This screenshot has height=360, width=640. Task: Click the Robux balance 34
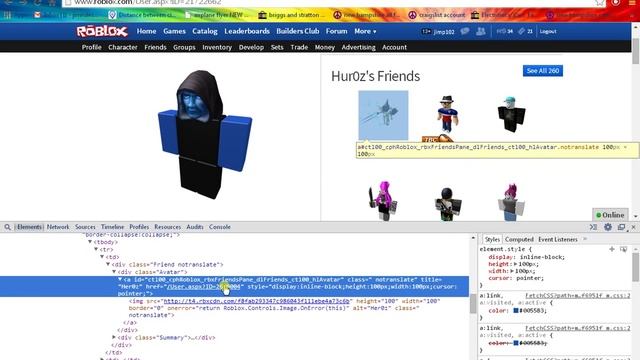[x=505, y=31]
